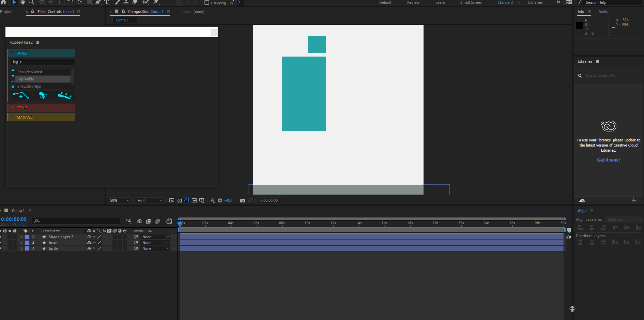Move preset up in RubberHose list
644x320 pixels.
13,70
